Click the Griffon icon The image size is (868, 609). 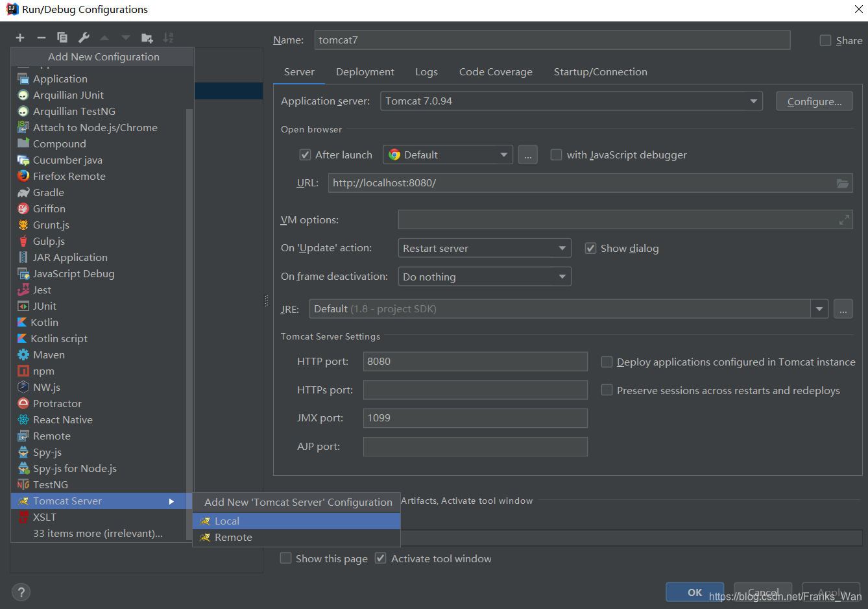[x=23, y=208]
